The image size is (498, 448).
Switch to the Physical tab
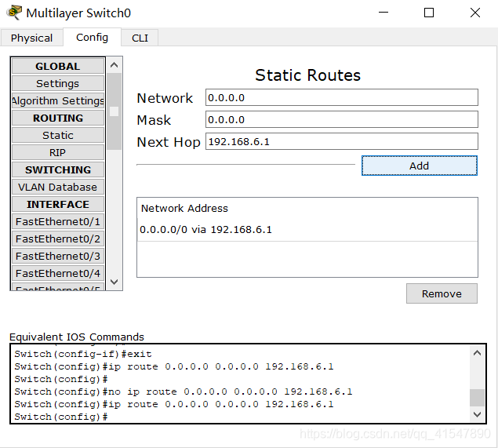pos(31,38)
